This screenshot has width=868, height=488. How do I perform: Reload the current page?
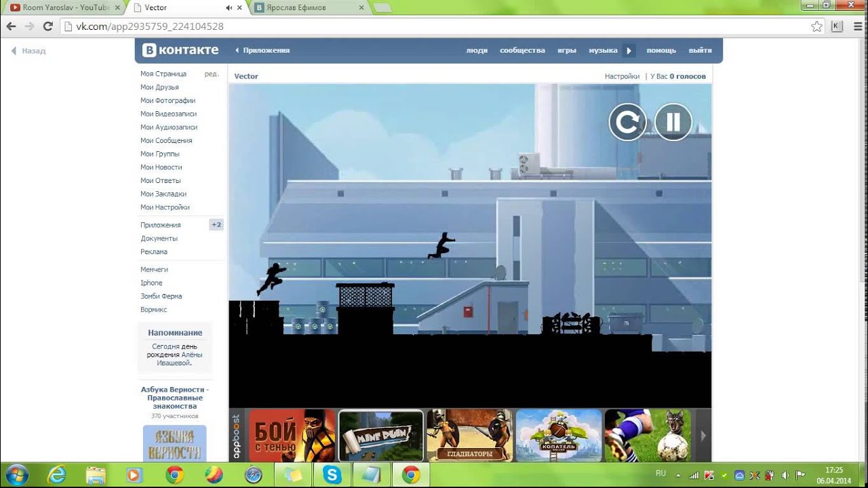[x=47, y=26]
